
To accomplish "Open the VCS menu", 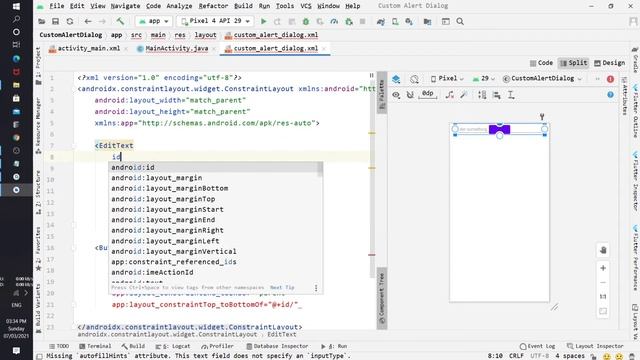I will [306, 6].
